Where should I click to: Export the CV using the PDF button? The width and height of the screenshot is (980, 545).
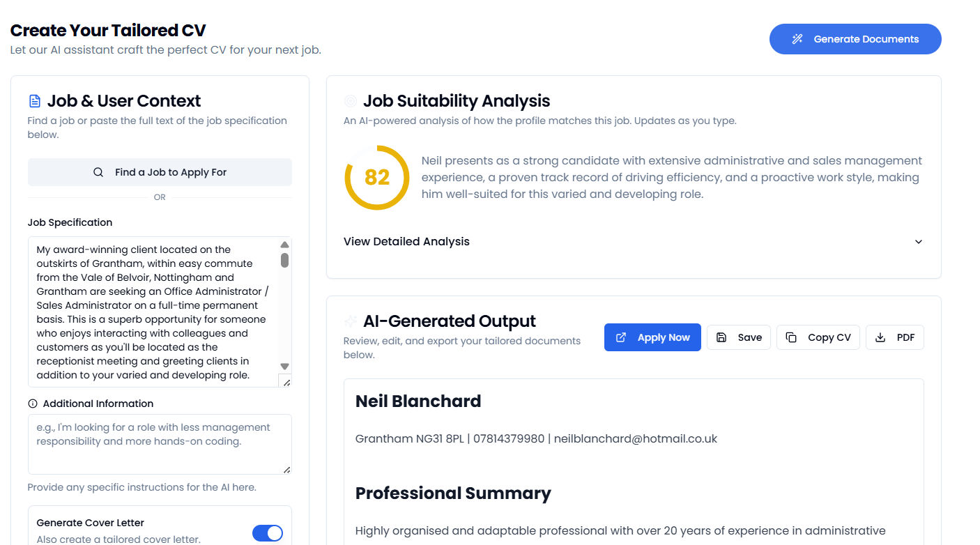click(x=894, y=337)
